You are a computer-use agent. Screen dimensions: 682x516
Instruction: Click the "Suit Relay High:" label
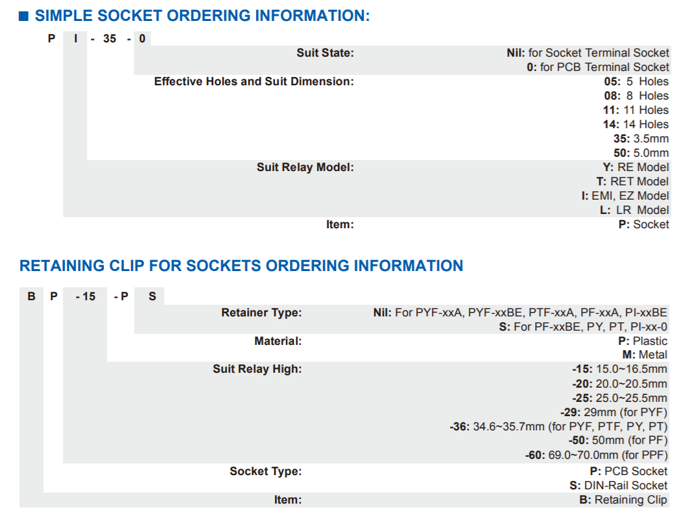coord(257,369)
